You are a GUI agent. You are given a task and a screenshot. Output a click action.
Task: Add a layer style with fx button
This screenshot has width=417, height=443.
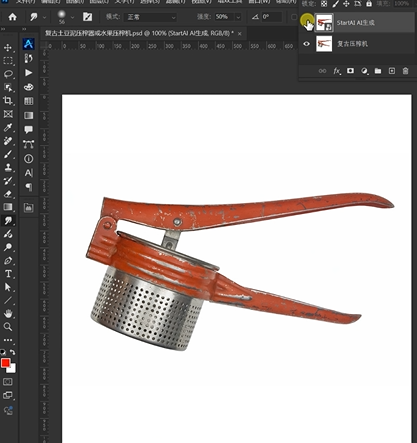tap(337, 71)
